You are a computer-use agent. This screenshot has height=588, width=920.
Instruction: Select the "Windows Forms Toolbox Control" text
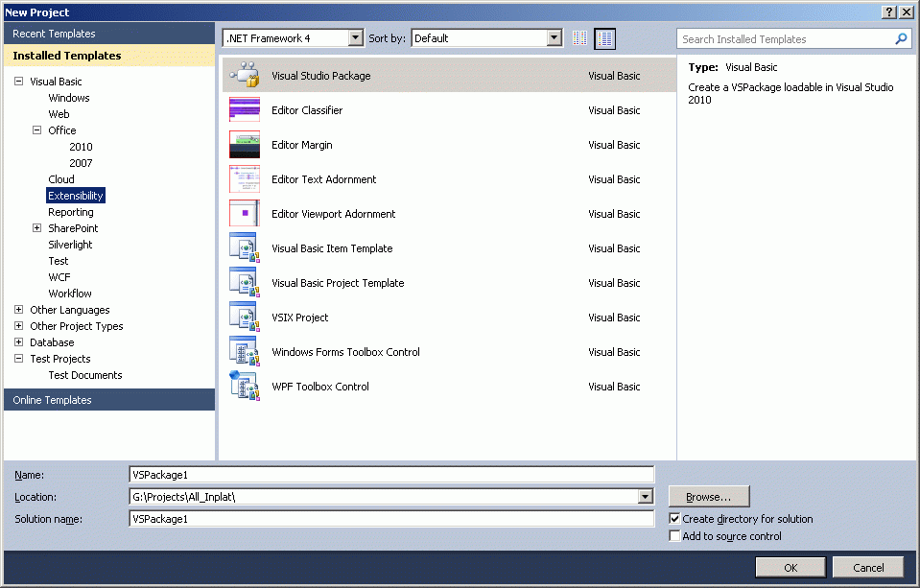[345, 351]
